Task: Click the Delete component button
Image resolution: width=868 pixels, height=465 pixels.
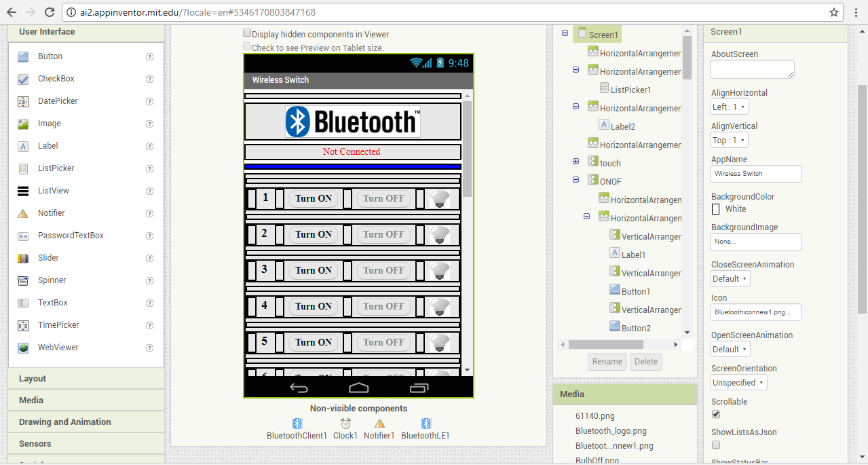Action: point(646,362)
